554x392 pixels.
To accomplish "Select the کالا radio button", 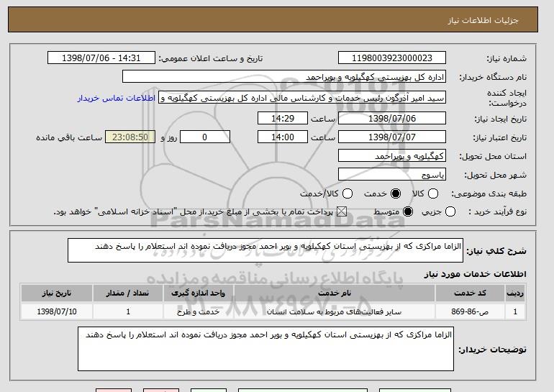I will pyautogui.click(x=433, y=193).
